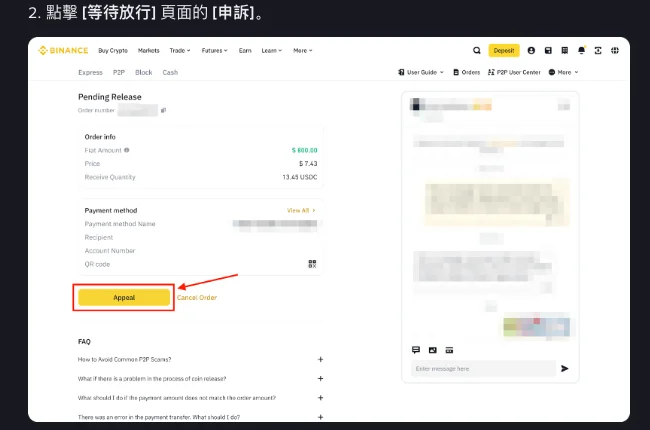The height and width of the screenshot is (430, 650).
Task: Click View All payment methods
Action: tap(301, 210)
